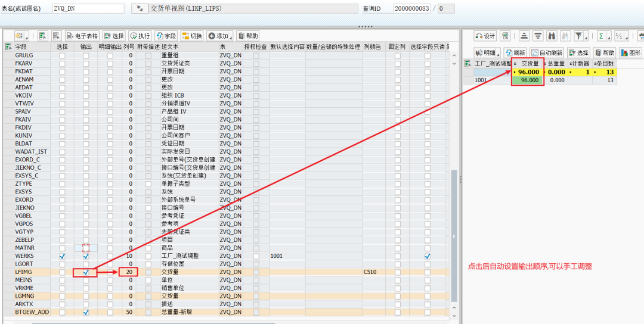Image resolution: width=644 pixels, height=324 pixels.
Task: Click the 列号 column header
Action: click(129, 47)
